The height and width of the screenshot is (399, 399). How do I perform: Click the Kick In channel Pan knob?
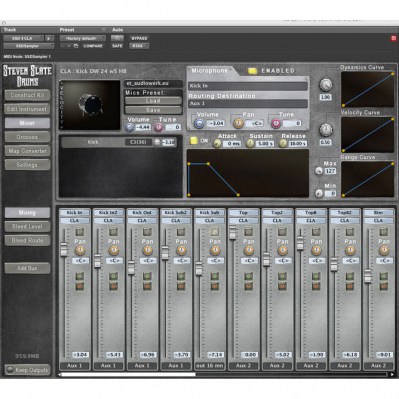[x=80, y=250]
